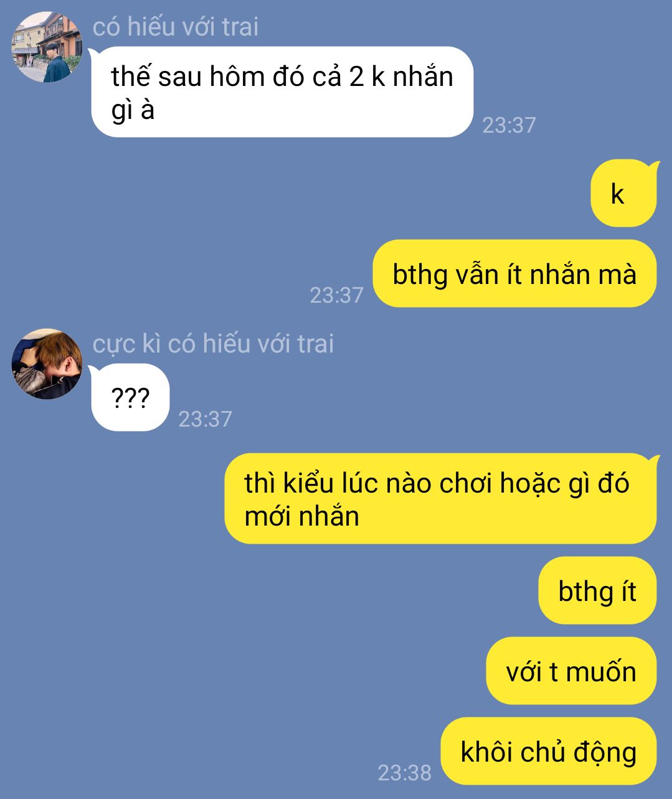Select the 'khôi chủ động' message bubble
This screenshot has width=672, height=799.
pyautogui.click(x=548, y=751)
